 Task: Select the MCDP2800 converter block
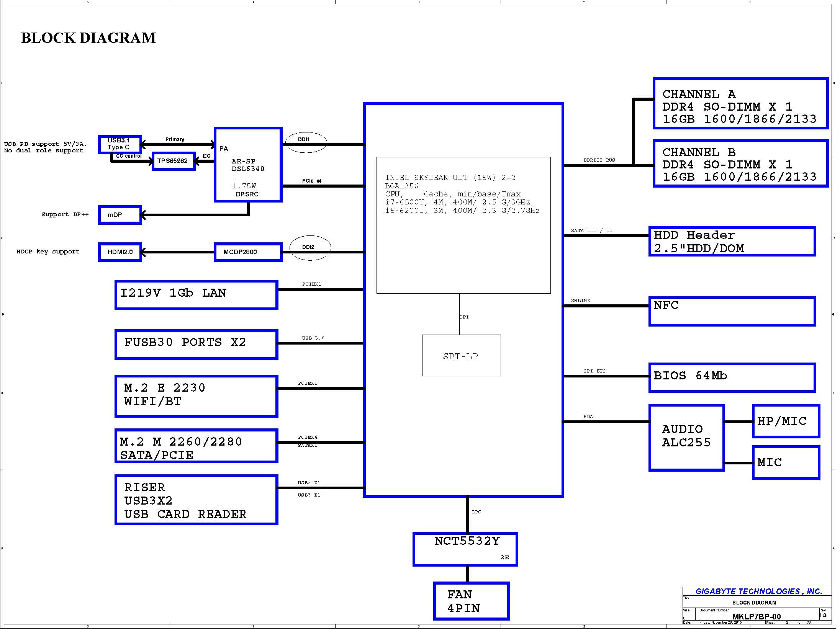(248, 252)
